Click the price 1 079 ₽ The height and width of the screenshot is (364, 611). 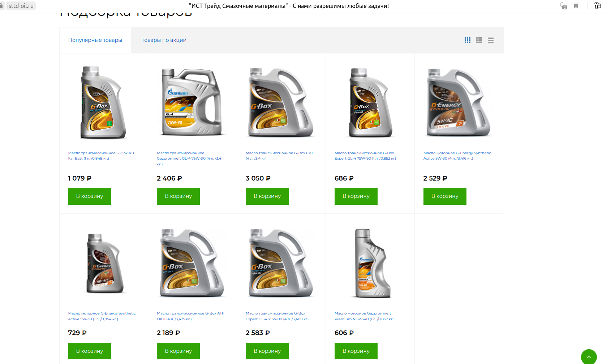(x=79, y=178)
